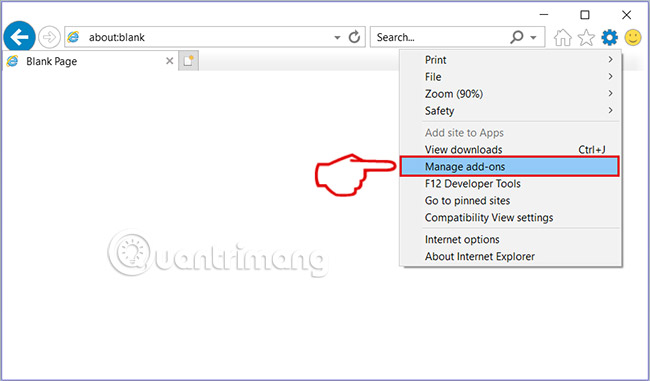Minimize the browser window
Image resolution: width=650 pixels, height=381 pixels.
click(x=544, y=15)
